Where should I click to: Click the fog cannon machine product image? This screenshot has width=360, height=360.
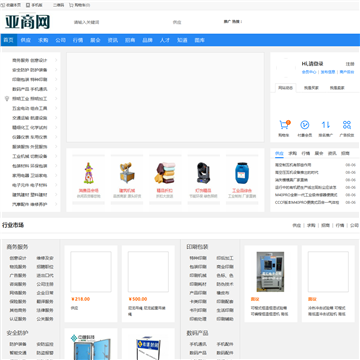[127, 173]
